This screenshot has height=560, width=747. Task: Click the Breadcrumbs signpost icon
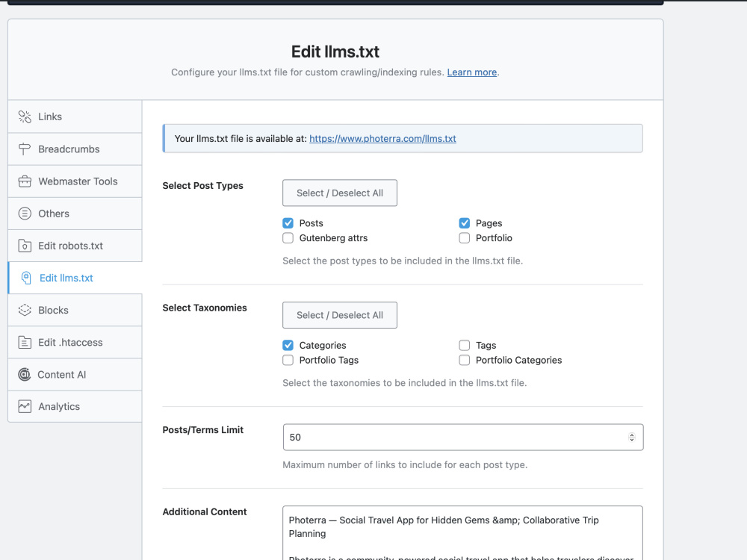point(25,149)
